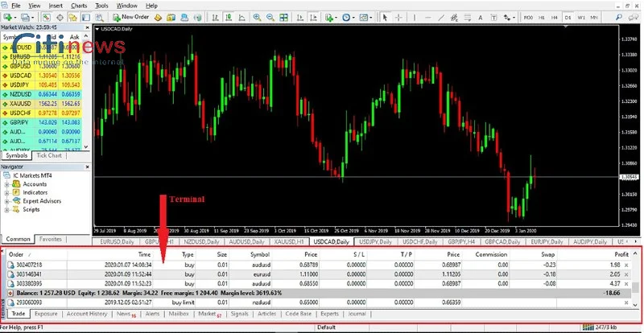
Task: Open the Indicators list tool
Action: click(x=328, y=17)
